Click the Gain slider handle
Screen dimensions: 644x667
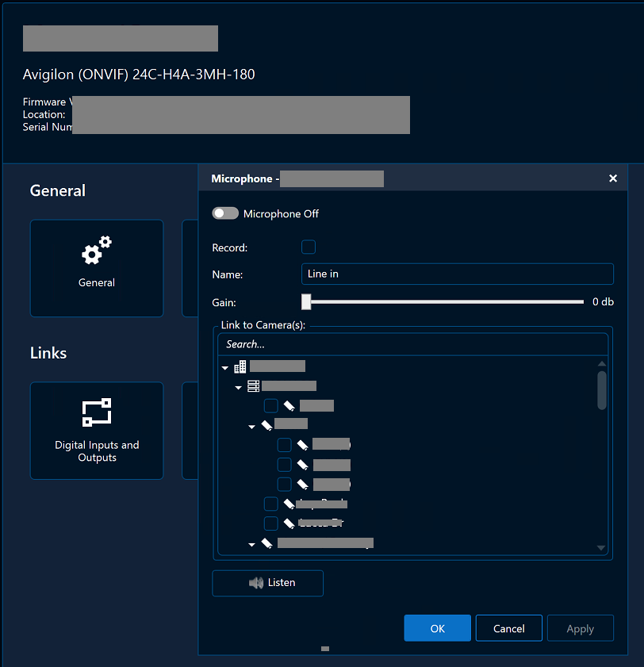(x=306, y=301)
